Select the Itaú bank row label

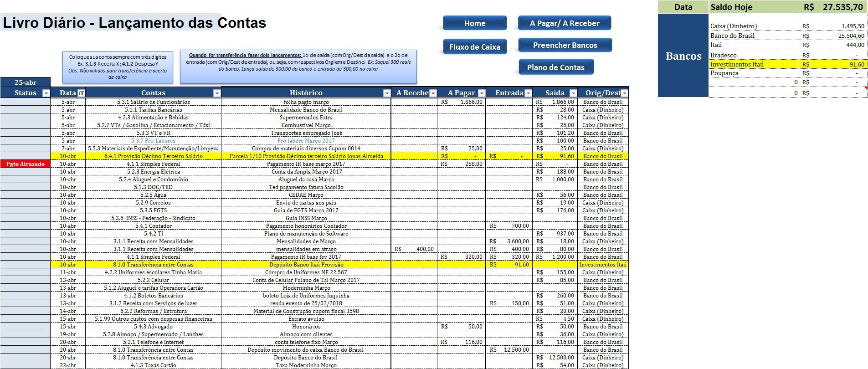point(716,45)
